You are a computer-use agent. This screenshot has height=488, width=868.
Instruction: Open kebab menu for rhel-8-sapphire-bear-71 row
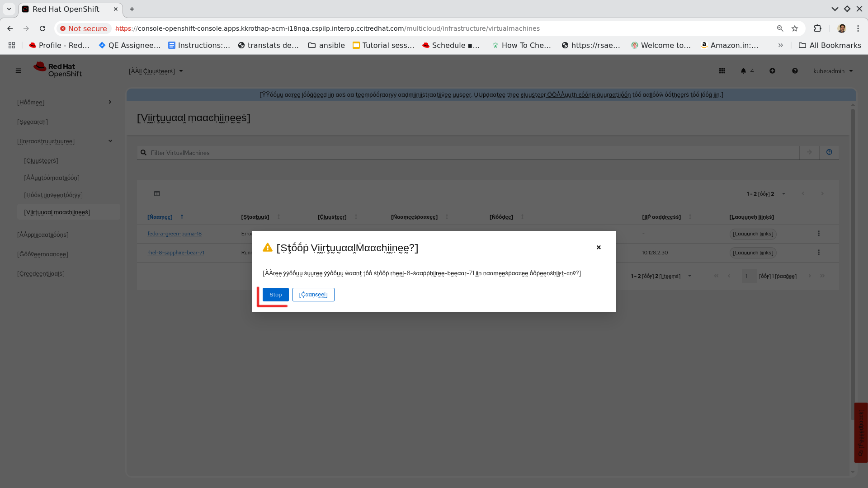click(818, 253)
